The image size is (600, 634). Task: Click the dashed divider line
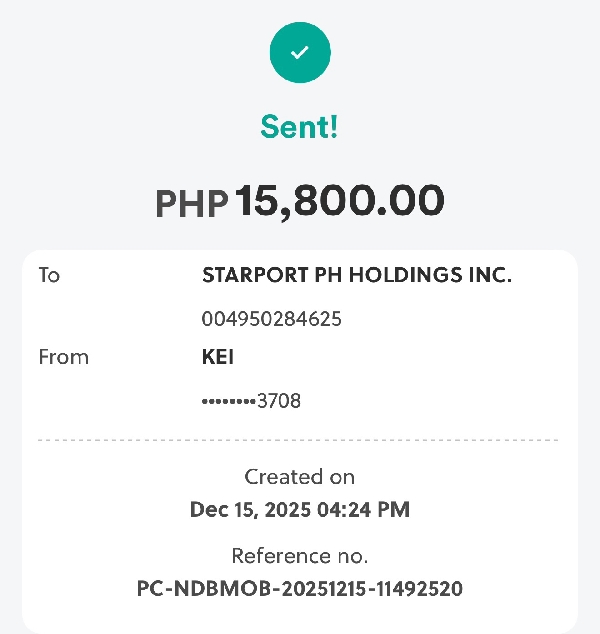tap(300, 440)
